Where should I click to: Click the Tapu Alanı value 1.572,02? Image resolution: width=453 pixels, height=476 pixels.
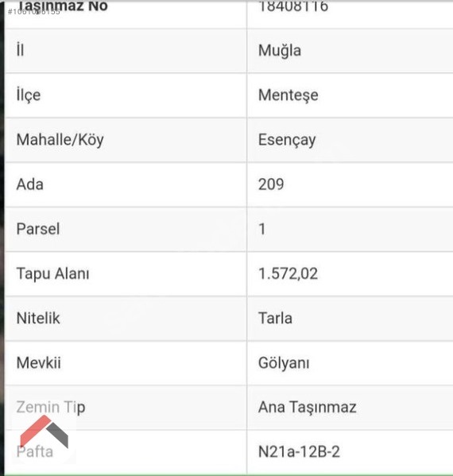288,274
